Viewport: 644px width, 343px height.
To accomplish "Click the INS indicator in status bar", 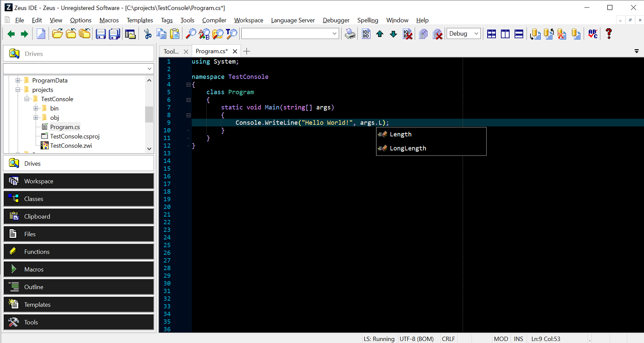I will 518,339.
